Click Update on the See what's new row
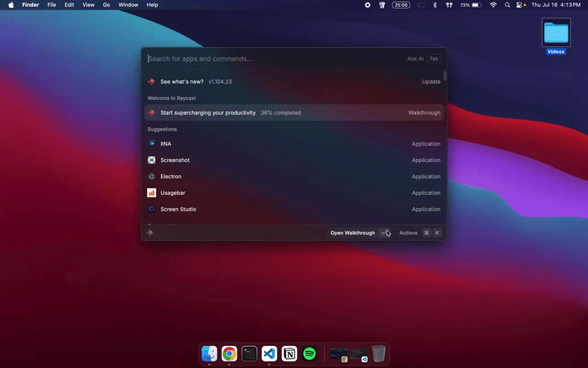 click(431, 82)
